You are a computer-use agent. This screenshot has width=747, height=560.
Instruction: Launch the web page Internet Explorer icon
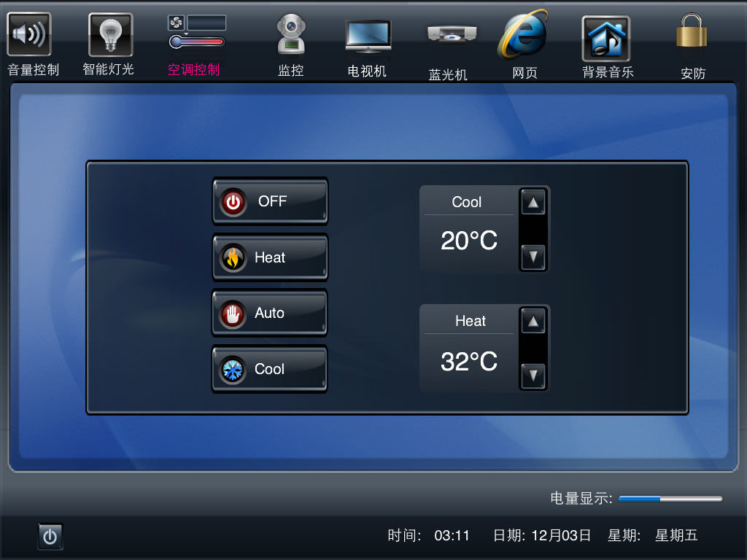point(523,34)
